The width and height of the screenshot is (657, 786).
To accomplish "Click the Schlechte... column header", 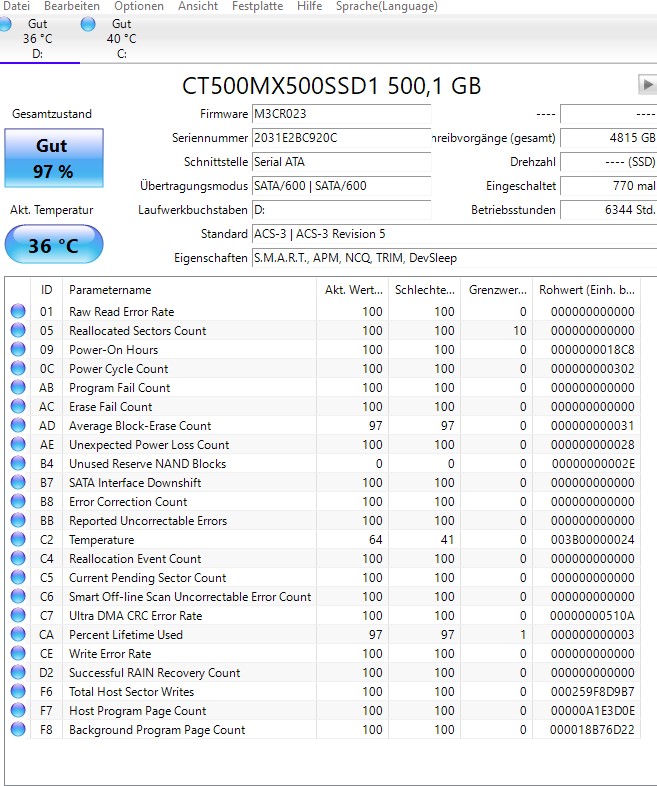I will [424, 290].
